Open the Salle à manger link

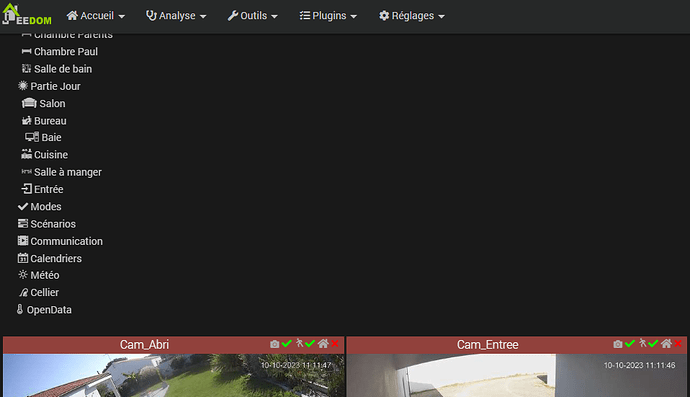pos(62,172)
